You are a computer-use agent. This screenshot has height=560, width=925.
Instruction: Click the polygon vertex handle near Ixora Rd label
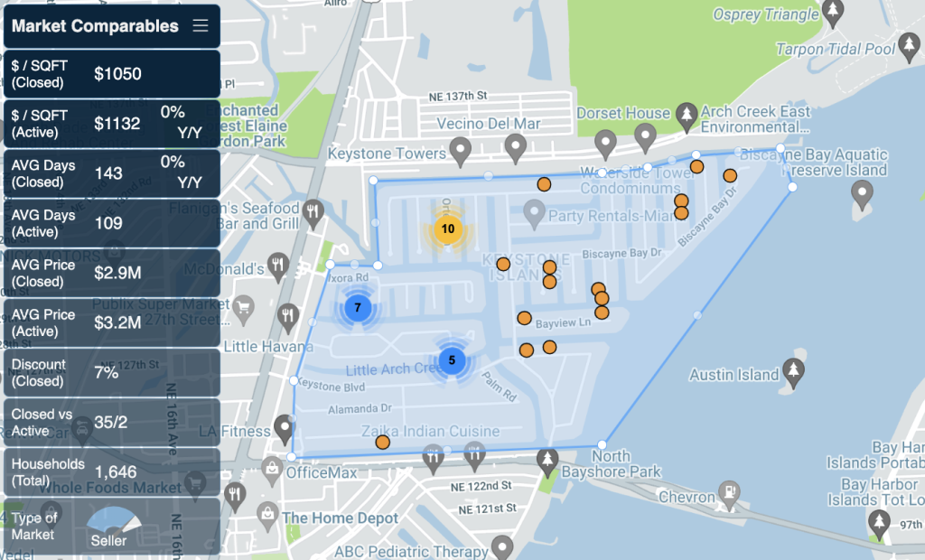point(331,265)
